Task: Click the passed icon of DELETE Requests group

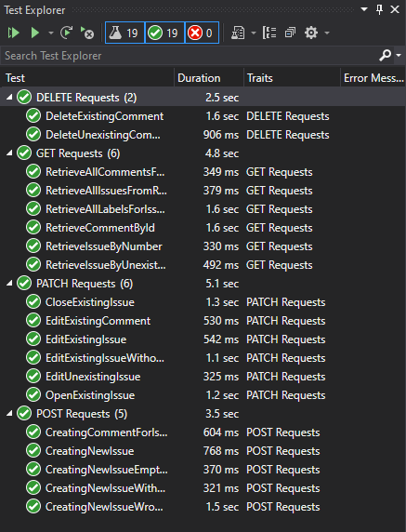Action: [24, 98]
